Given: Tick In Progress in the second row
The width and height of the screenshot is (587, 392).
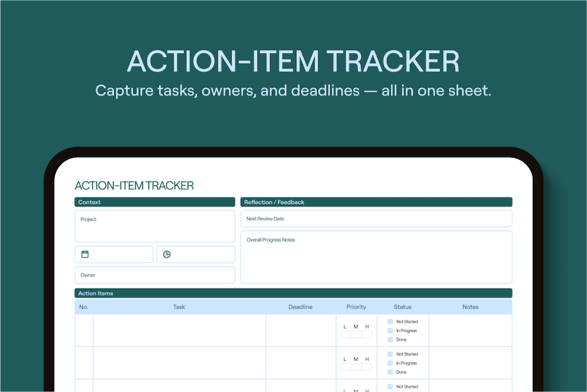Looking at the screenshot, I should [390, 363].
